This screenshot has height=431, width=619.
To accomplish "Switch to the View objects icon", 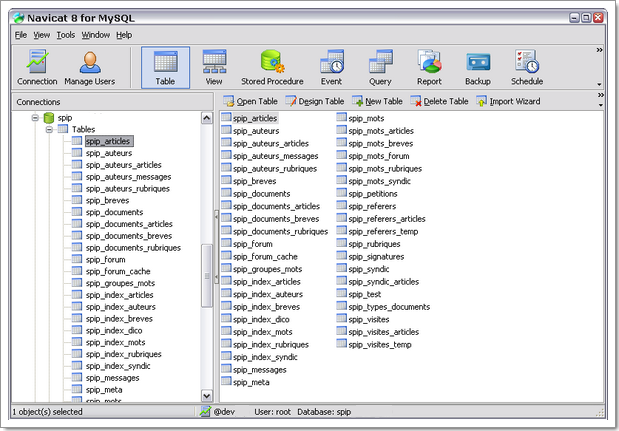I will click(x=214, y=67).
